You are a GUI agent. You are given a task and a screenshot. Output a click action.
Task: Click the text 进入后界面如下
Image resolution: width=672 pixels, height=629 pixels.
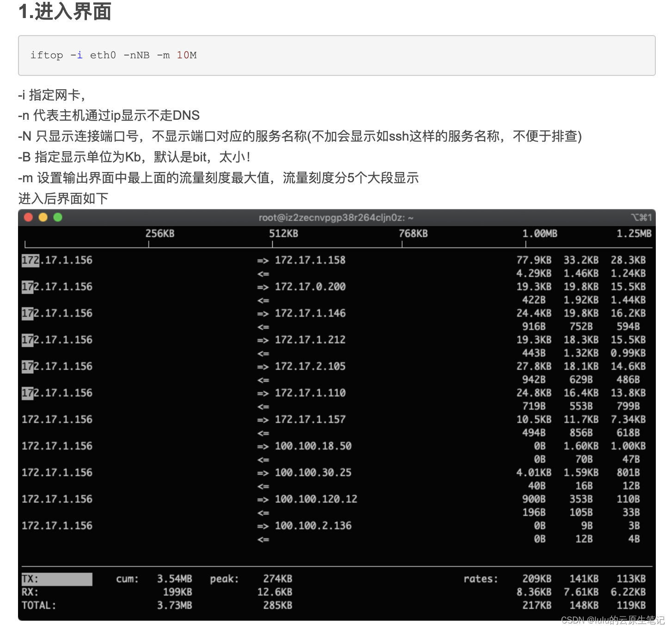[63, 199]
